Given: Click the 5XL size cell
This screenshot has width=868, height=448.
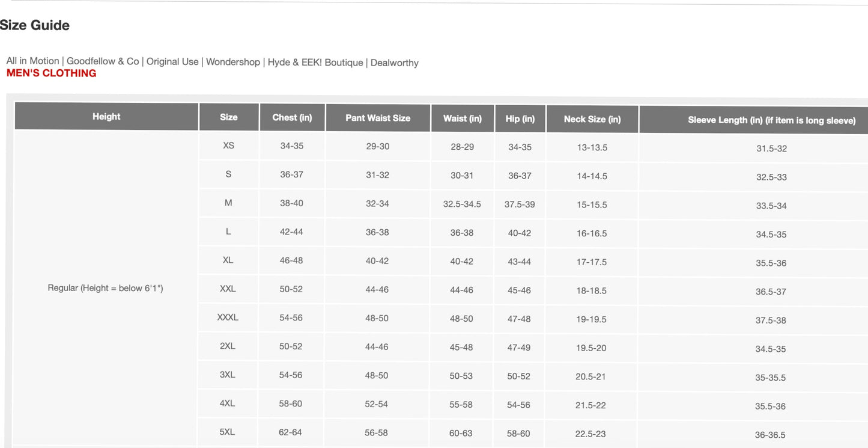Looking at the screenshot, I should click(x=227, y=432).
